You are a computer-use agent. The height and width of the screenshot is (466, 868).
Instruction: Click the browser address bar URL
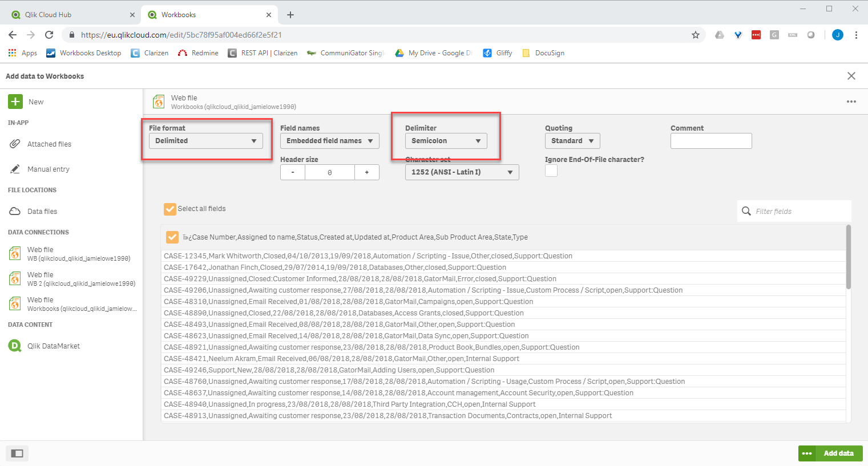pos(181,35)
